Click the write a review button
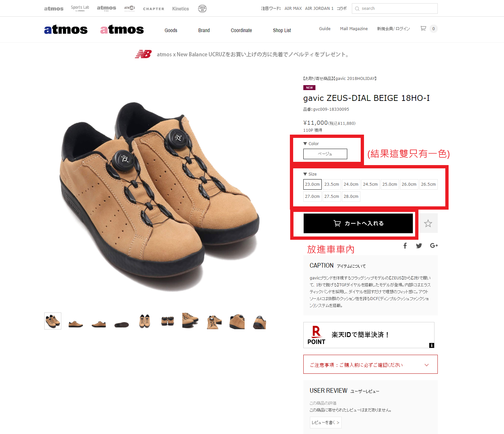This screenshot has width=504, height=434. pos(326,423)
